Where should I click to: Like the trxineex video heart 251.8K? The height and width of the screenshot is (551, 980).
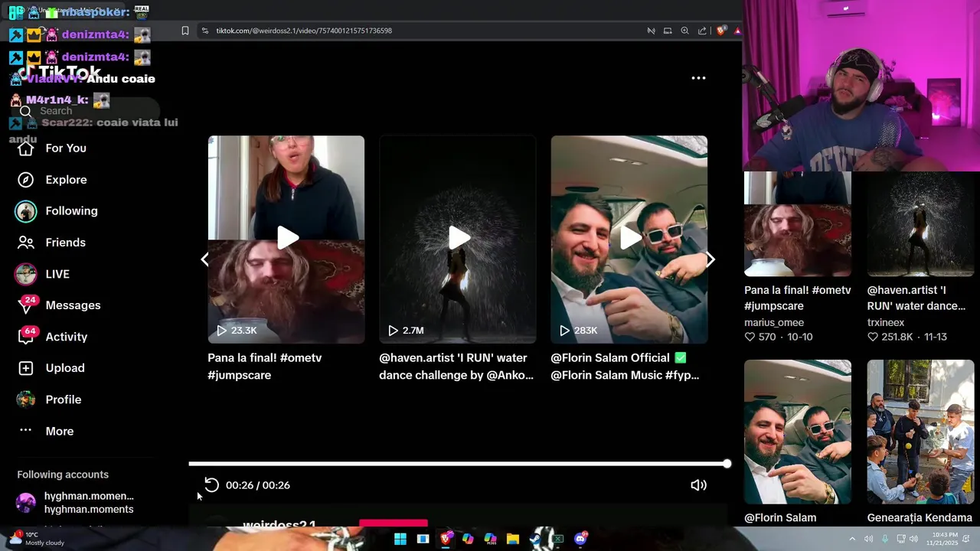tap(873, 337)
